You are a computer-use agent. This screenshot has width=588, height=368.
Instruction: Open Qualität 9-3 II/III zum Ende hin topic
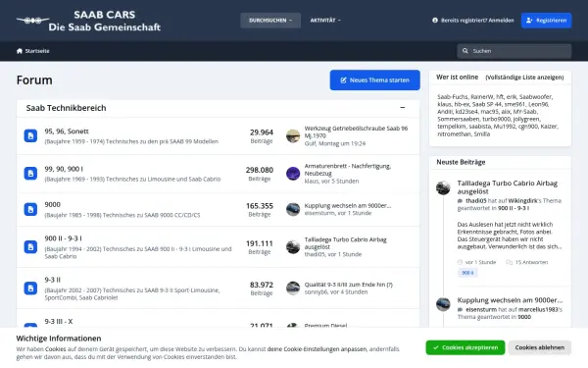point(348,285)
